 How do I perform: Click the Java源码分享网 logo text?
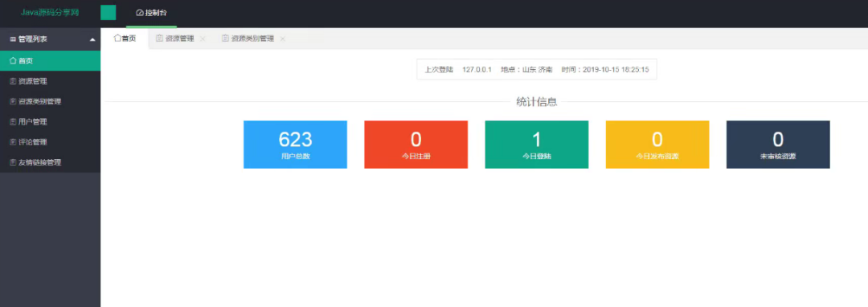pos(50,12)
